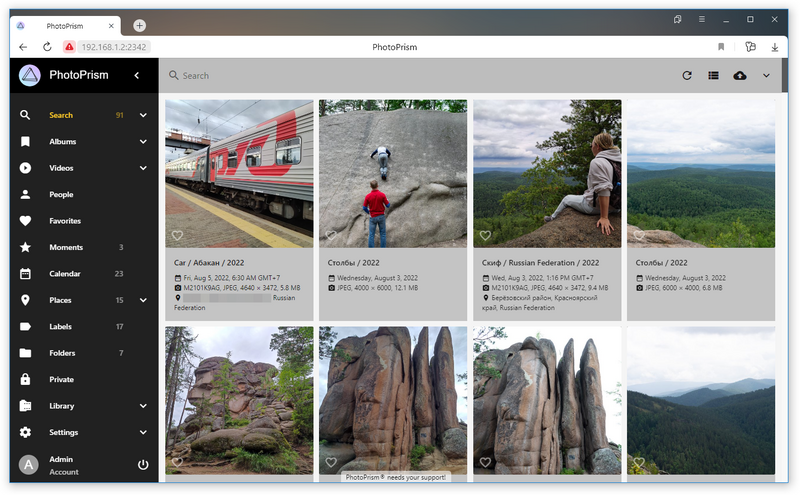This screenshot has width=800, height=495.
Task: Expand the Settings submenu chevron
Action: point(143,432)
